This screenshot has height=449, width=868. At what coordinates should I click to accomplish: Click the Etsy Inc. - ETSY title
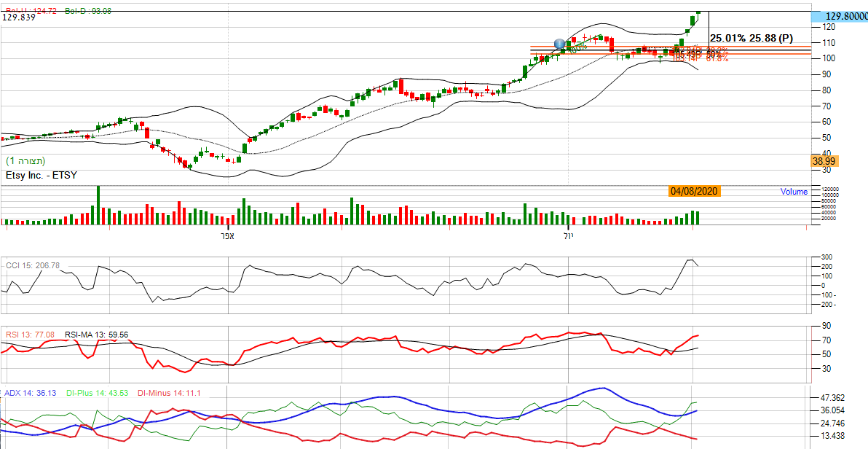pyautogui.click(x=41, y=175)
